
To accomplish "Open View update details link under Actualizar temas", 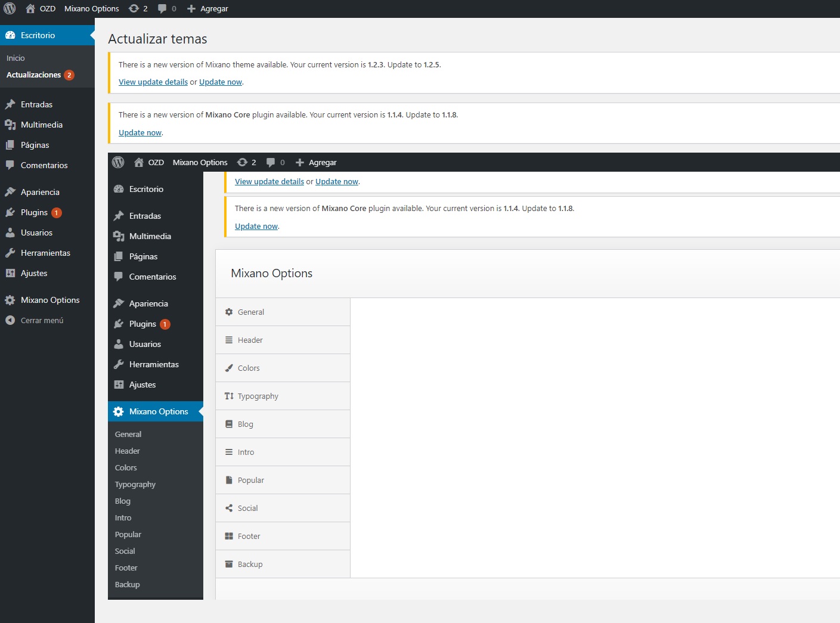I will 153,82.
